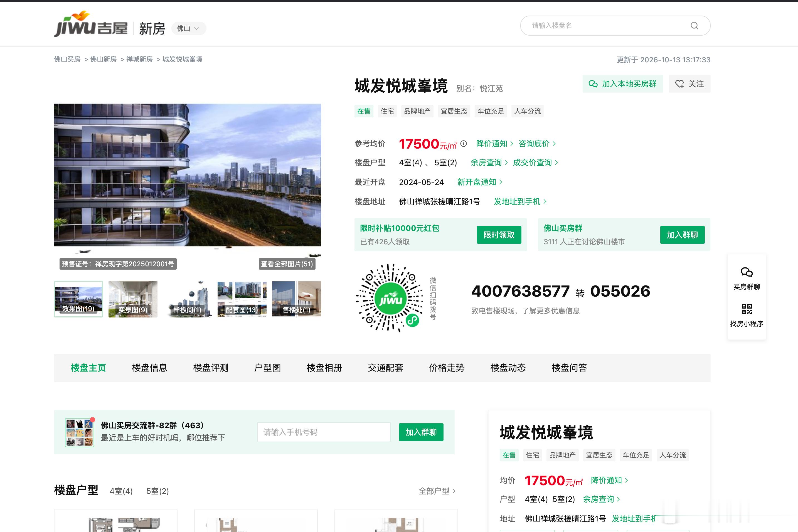Screen dimensions: 798x532
Task: Open 佛山新房 breadcrumb link
Action: pos(104,59)
